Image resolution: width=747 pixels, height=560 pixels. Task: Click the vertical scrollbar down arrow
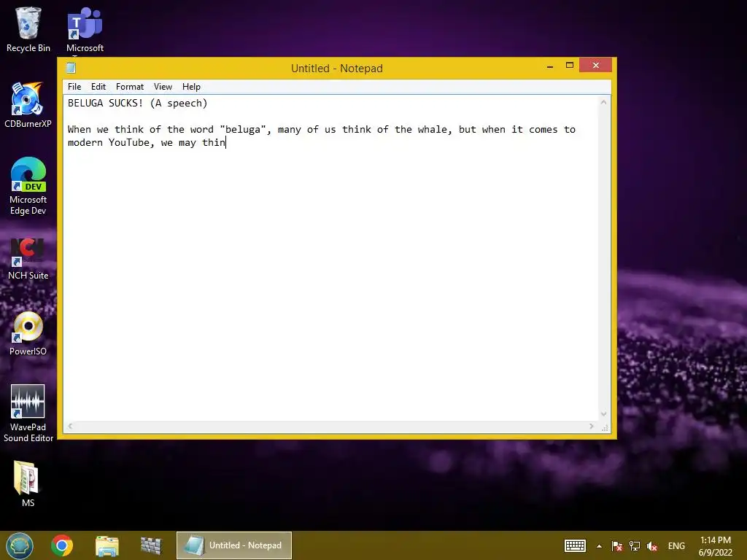click(603, 414)
